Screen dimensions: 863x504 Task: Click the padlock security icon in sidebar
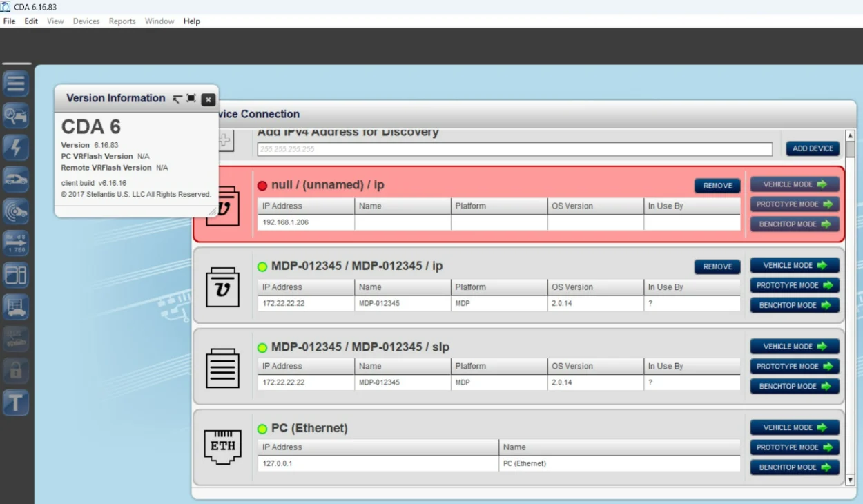[16, 370]
